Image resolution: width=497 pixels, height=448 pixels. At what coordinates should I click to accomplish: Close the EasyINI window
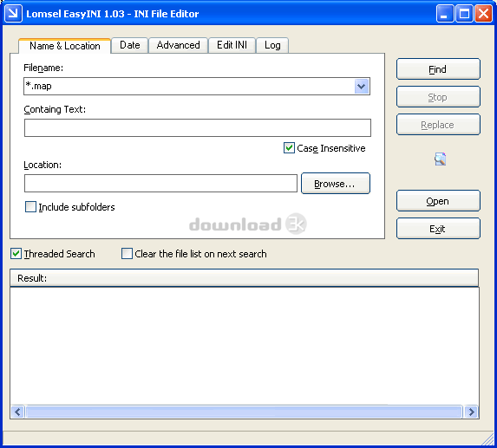pyautogui.click(x=483, y=14)
